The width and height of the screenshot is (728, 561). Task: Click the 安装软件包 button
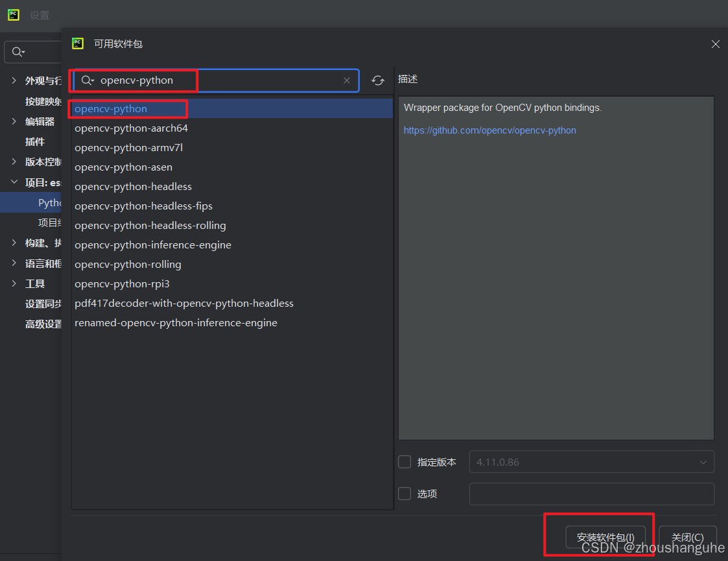[x=605, y=537]
